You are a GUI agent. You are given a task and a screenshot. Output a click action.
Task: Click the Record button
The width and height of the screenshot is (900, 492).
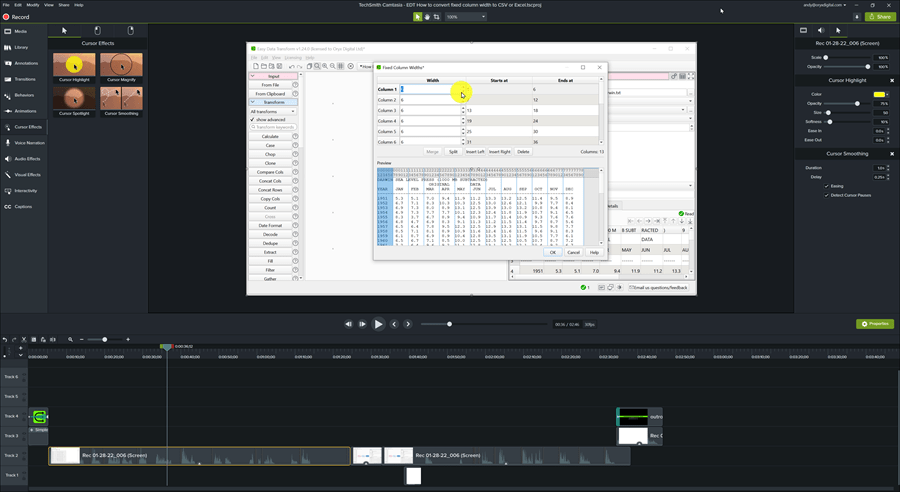(18, 17)
